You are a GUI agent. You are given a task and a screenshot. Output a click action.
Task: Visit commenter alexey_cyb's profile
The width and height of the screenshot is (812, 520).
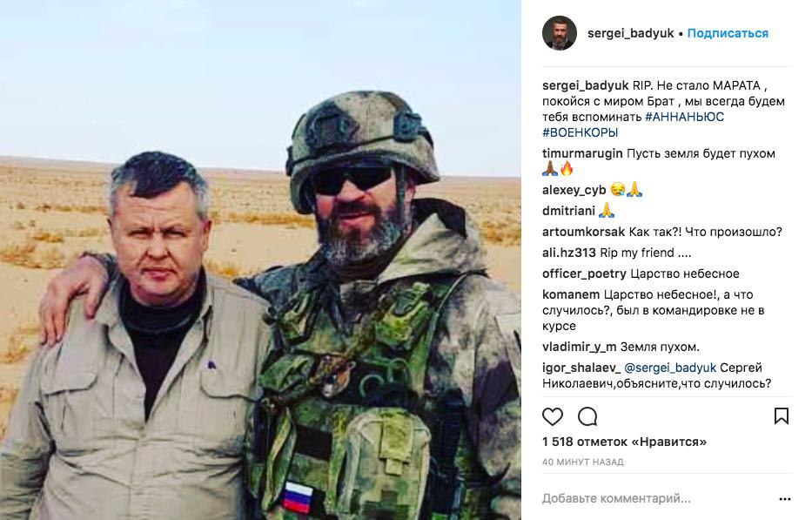574,190
